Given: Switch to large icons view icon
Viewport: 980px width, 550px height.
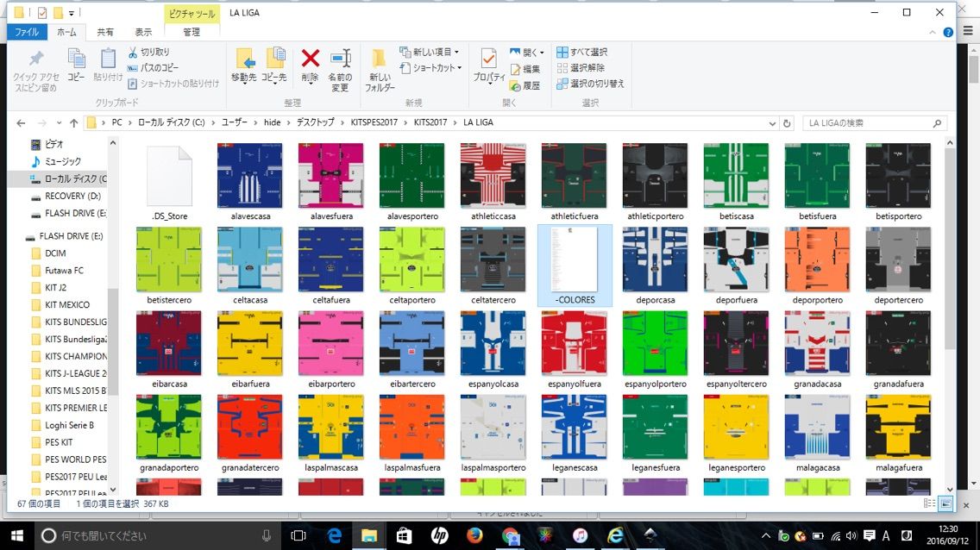Looking at the screenshot, I should [x=945, y=503].
